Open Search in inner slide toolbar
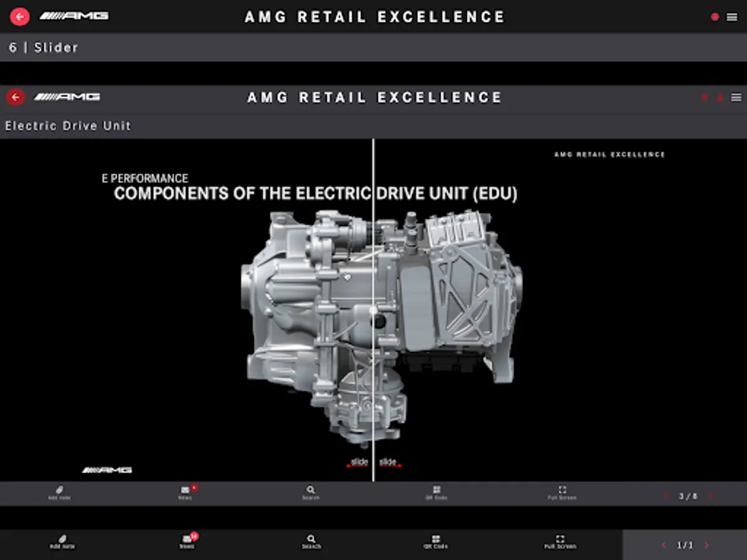The height and width of the screenshot is (560, 747). pos(311,493)
